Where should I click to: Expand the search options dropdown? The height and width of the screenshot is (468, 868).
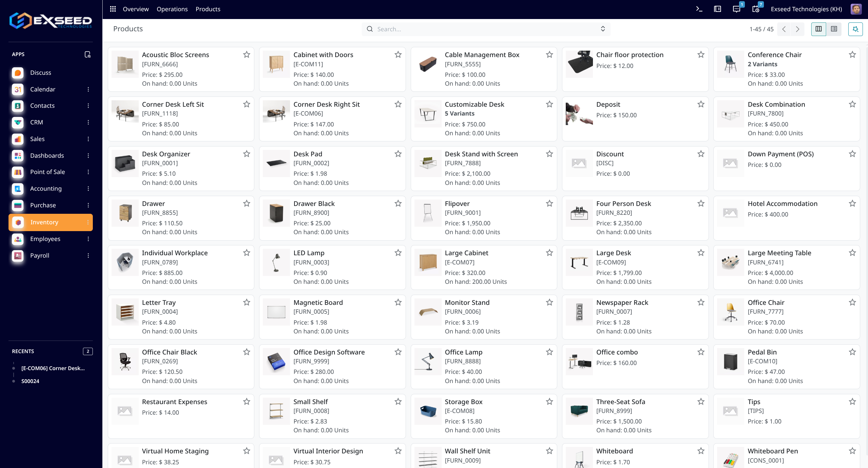click(x=602, y=29)
